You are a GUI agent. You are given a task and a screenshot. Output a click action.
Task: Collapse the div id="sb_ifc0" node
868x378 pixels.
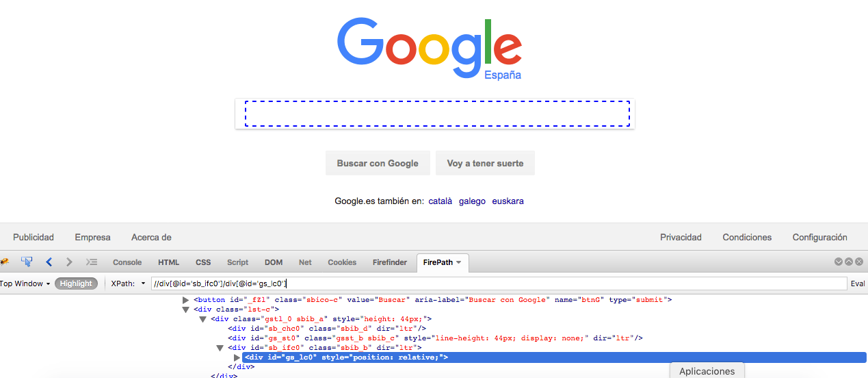point(220,348)
